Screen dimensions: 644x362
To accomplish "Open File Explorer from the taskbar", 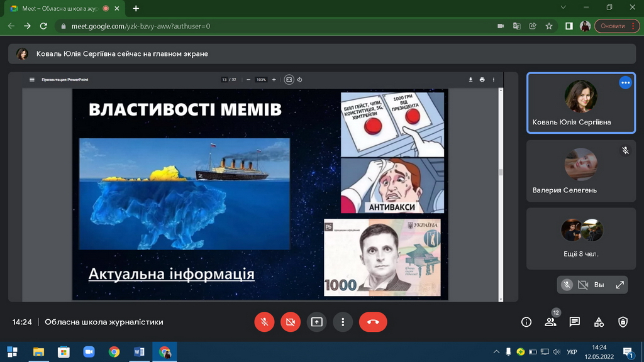I will (x=38, y=352).
